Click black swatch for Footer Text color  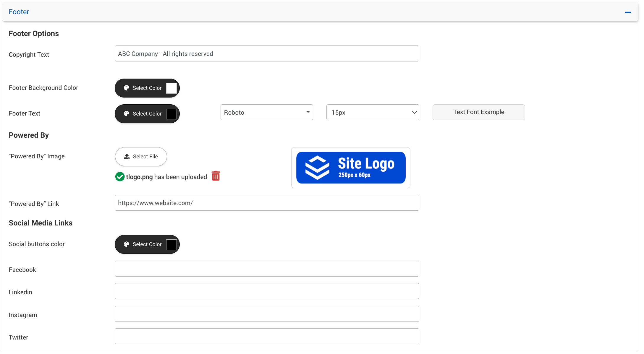[171, 114]
